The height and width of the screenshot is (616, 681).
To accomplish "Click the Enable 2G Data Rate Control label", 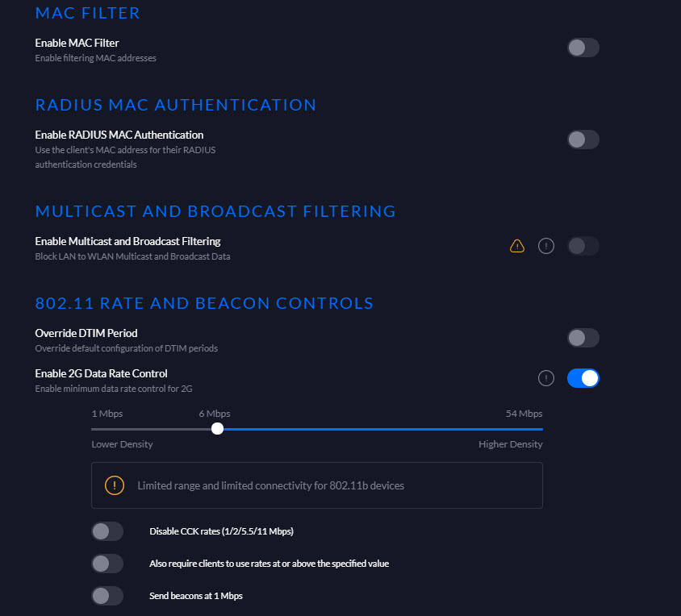I will pos(101,373).
